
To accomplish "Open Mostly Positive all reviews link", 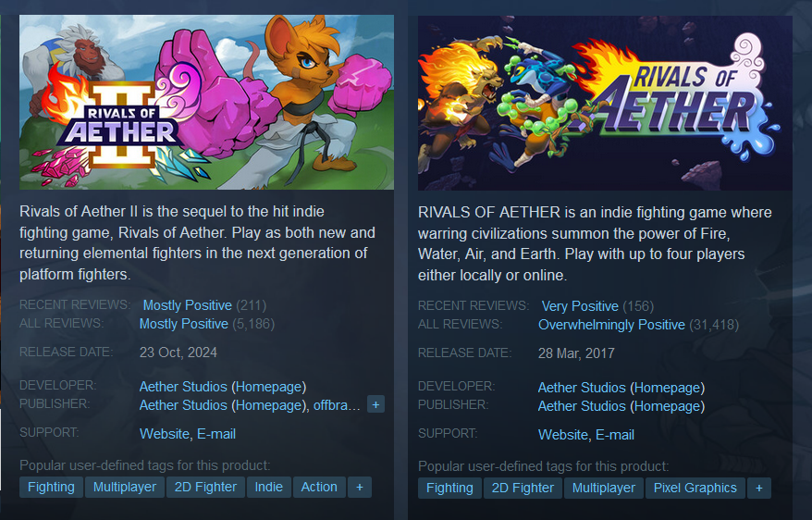I will 184,324.
